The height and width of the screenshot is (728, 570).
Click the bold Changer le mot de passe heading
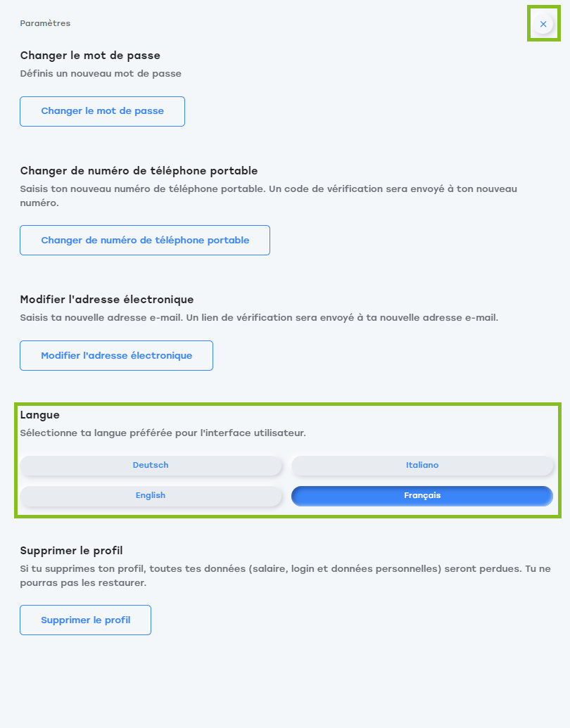[90, 56]
